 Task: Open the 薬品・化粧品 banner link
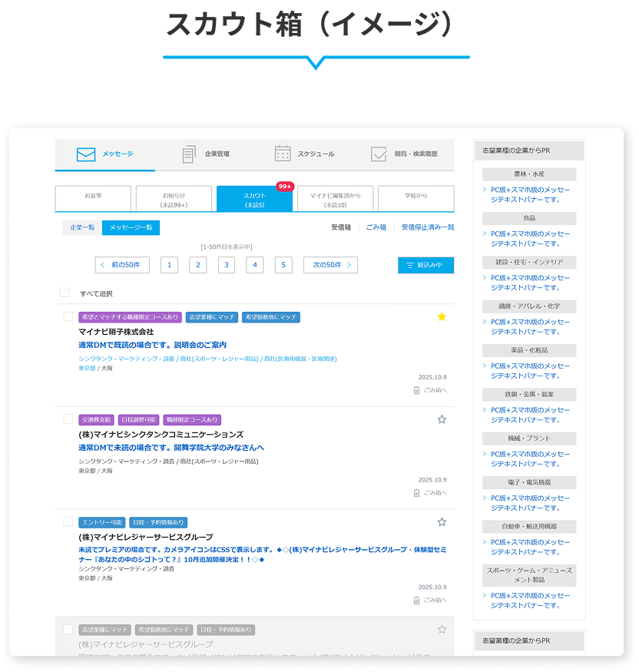(530, 371)
